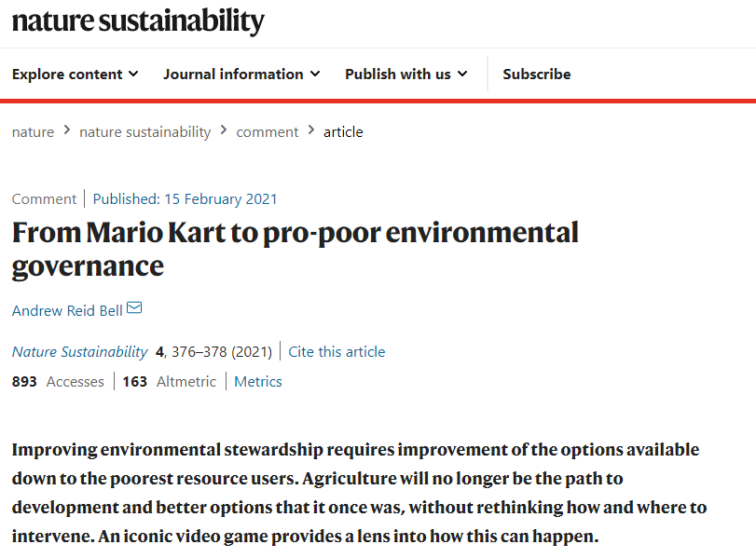Image resolution: width=756 pixels, height=558 pixels.
Task: Open the Cite this article link
Action: click(x=337, y=352)
